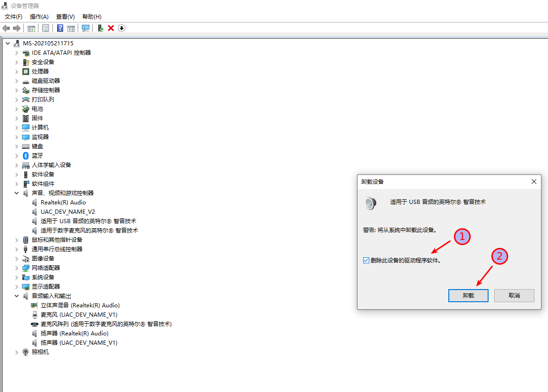Collapse the 音频输入和输出 category
Image resolution: width=548 pixels, height=392 pixels.
coord(16,296)
